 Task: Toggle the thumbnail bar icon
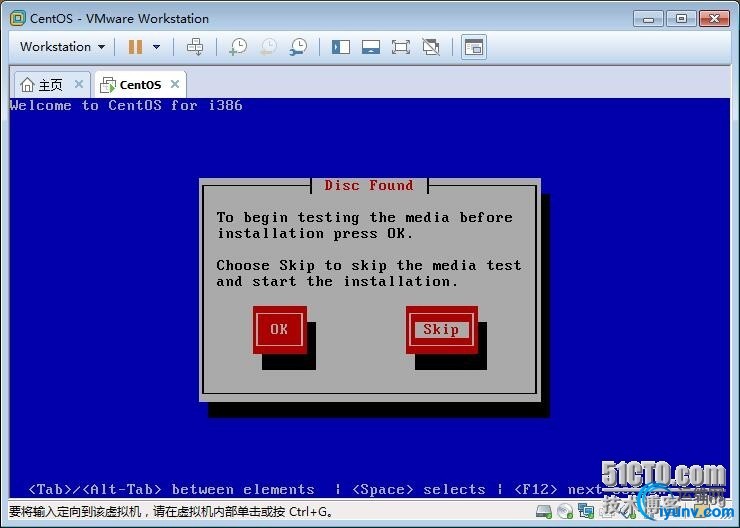pyautogui.click(x=371, y=47)
